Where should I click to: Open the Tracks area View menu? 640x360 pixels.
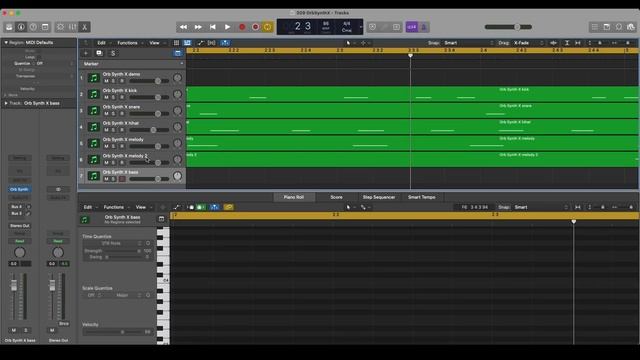(154, 43)
